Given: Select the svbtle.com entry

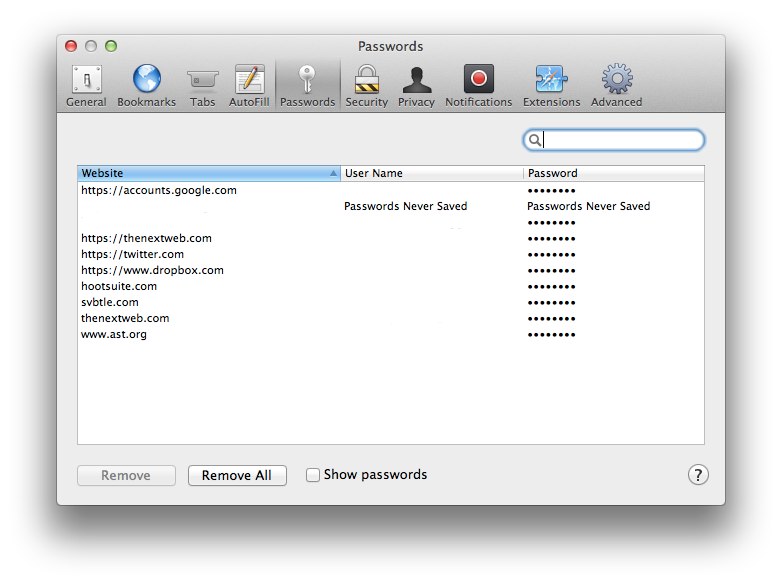Looking at the screenshot, I should (391, 302).
